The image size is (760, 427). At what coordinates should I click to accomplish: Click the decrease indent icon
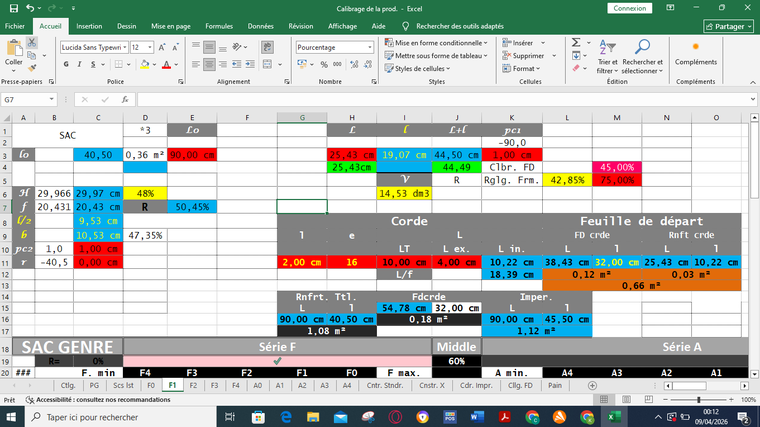[237, 64]
